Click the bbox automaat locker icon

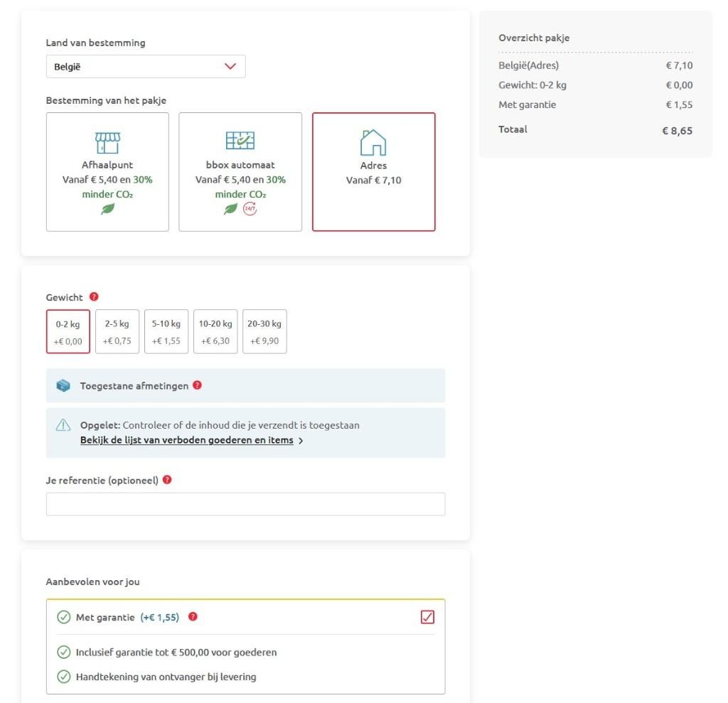(x=240, y=141)
